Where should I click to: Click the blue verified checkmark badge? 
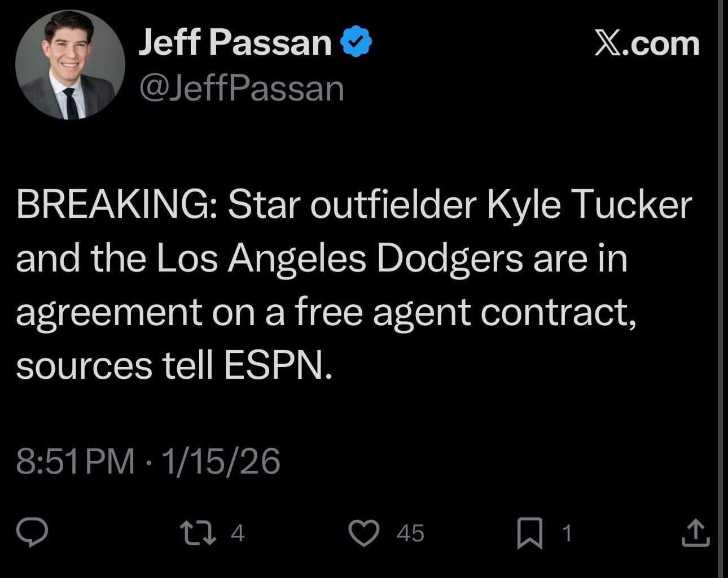(355, 41)
